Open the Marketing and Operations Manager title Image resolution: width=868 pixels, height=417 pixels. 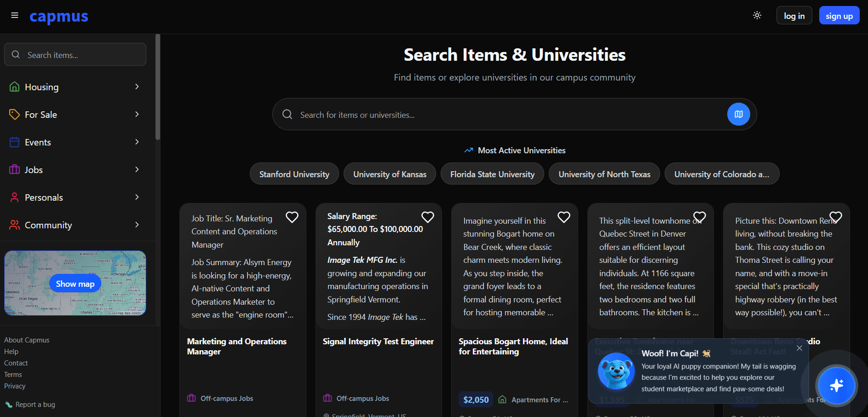click(x=236, y=346)
